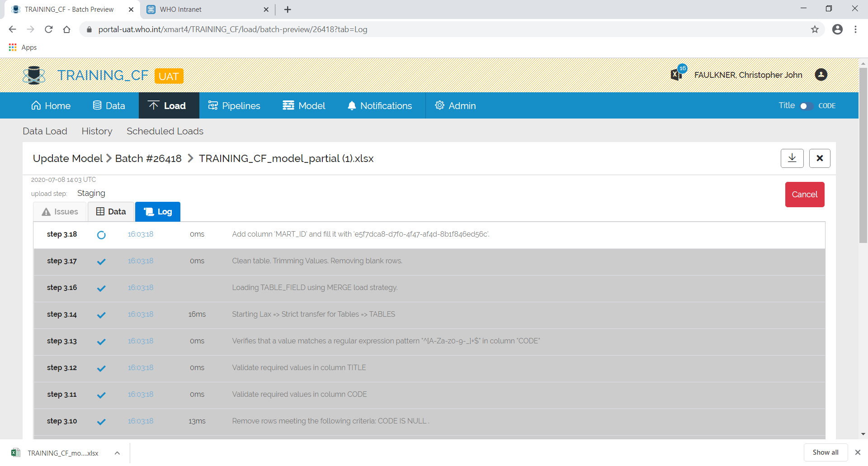Open Pipelines using its pipeline icon
The width and height of the screenshot is (868, 466).
click(x=213, y=105)
